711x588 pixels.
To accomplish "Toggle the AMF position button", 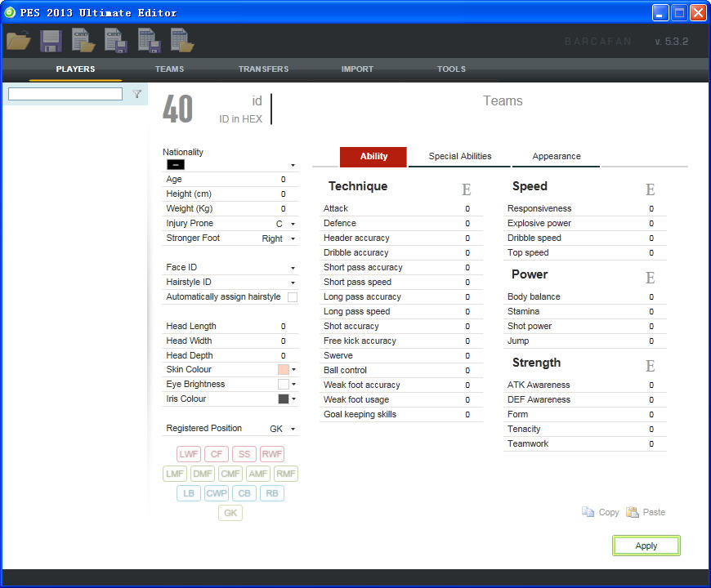I will [x=258, y=474].
